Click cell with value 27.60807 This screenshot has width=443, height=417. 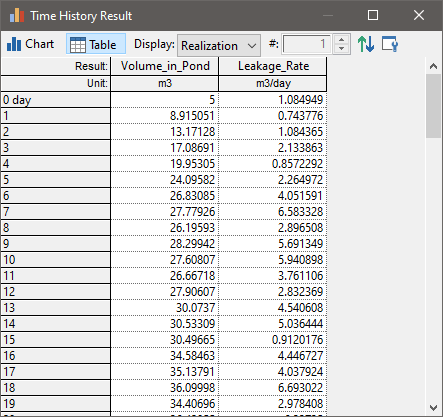[165, 260]
